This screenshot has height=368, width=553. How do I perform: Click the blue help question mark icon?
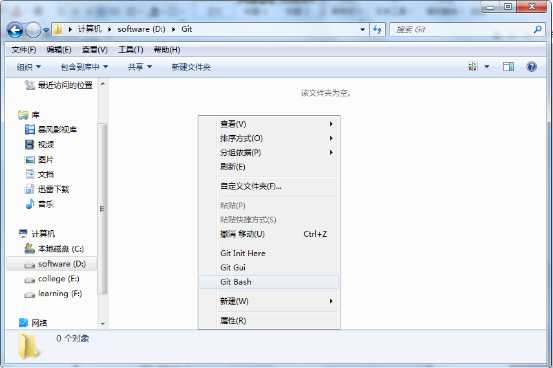click(x=531, y=67)
